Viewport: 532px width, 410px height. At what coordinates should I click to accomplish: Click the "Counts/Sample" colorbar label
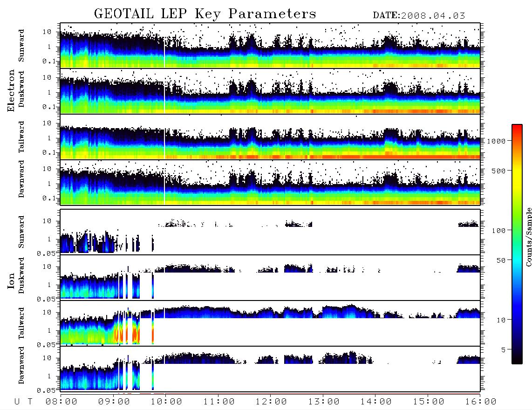[528, 237]
